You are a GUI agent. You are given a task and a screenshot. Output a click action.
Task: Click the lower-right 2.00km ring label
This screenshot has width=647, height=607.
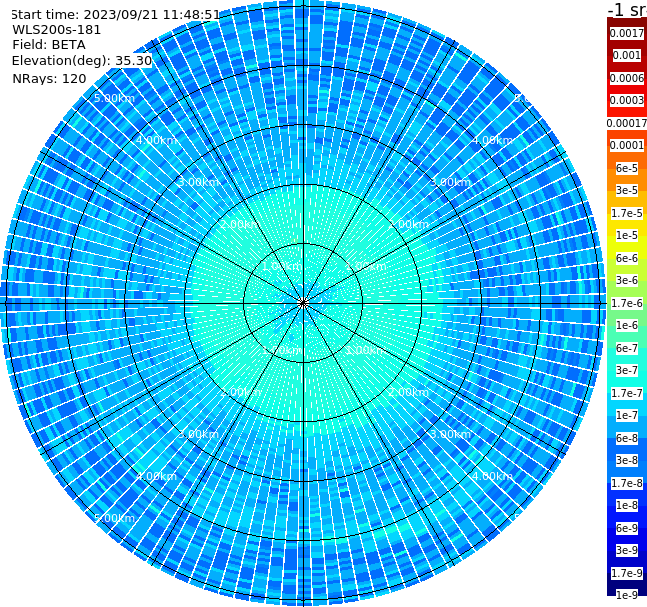pyautogui.click(x=409, y=392)
